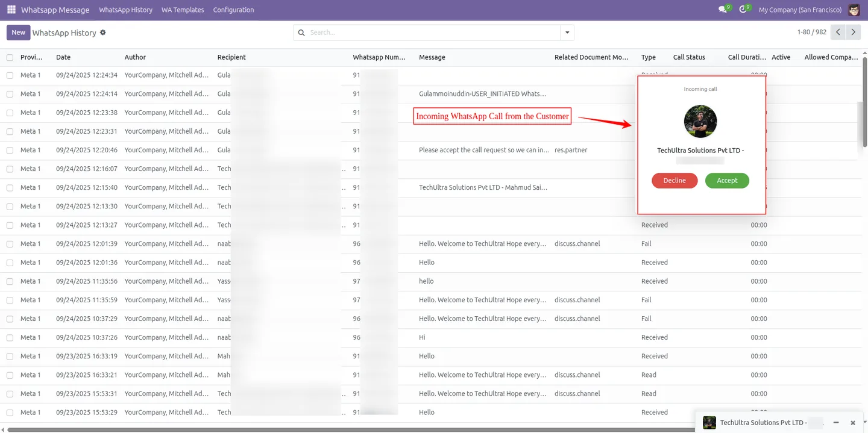The width and height of the screenshot is (868, 433).
Task: Minimize the TechUltra chat window
Action: coord(836,423)
